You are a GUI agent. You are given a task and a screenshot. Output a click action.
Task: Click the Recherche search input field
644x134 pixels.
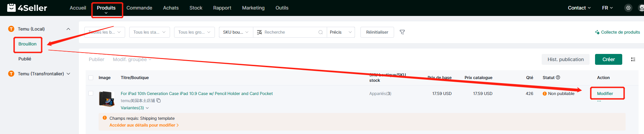289,32
